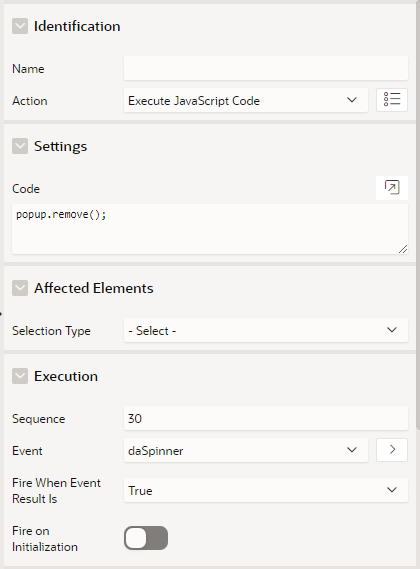Collapse the Settings section
Screen dimensions: 420x569
click(20, 146)
